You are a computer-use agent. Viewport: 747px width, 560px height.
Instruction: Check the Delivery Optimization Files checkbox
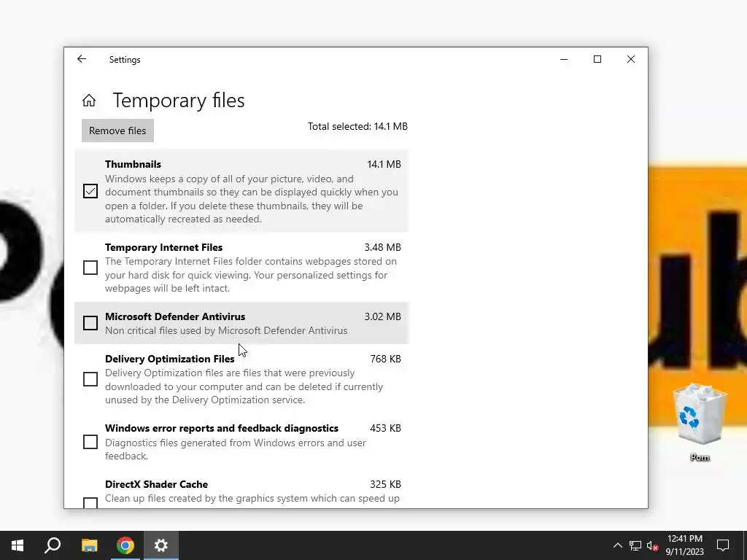pos(90,379)
